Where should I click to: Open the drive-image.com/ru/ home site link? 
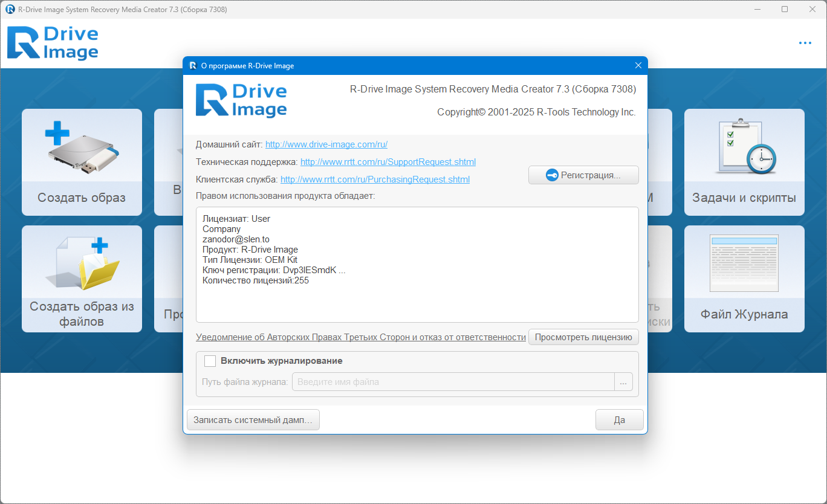coord(326,144)
